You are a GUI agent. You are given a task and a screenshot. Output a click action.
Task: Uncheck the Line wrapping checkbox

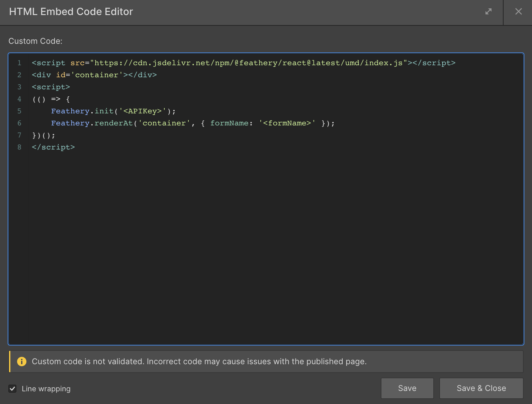12,389
